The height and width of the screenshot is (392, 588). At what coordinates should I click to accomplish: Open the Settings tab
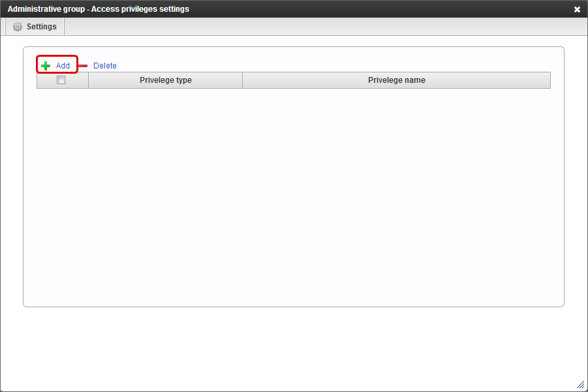point(35,27)
